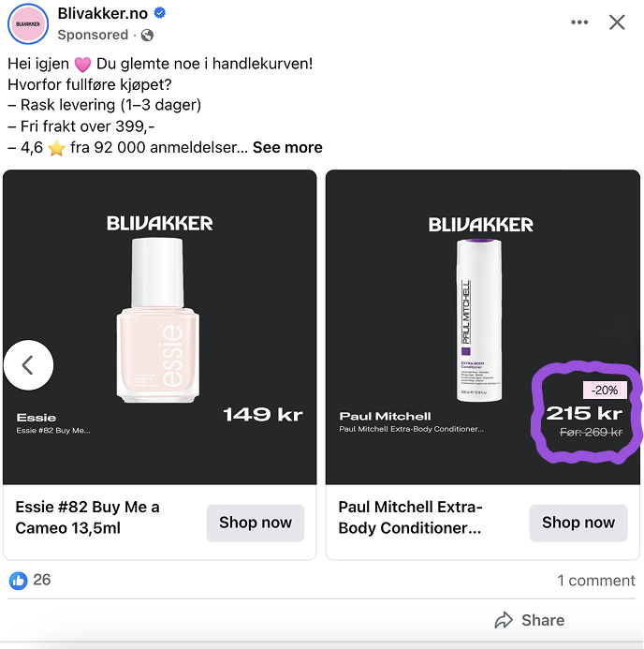The image size is (644, 649).
Task: Open the Blivakker.no profile picture
Action: tap(28, 22)
